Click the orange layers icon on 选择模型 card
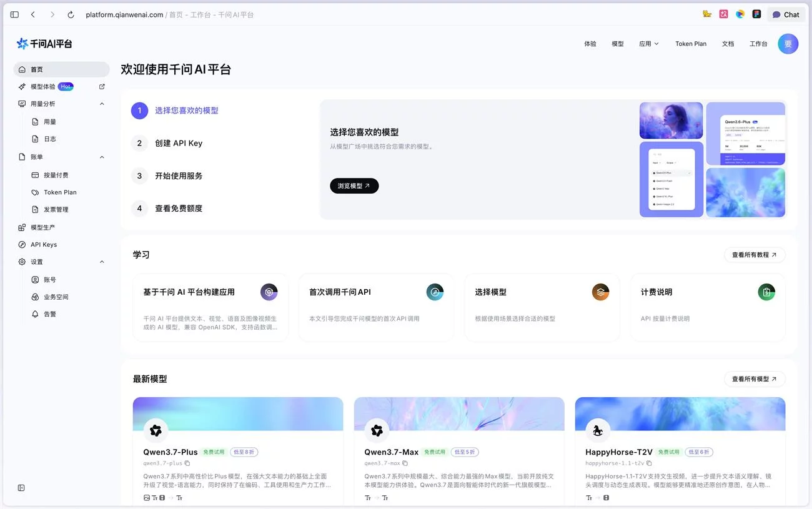The height and width of the screenshot is (509, 812). click(x=600, y=292)
